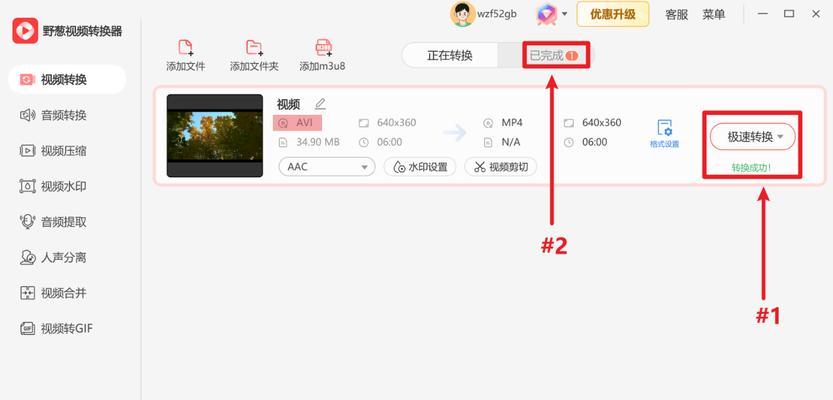Minimize the application window
833x400 pixels.
pyautogui.click(x=763, y=14)
